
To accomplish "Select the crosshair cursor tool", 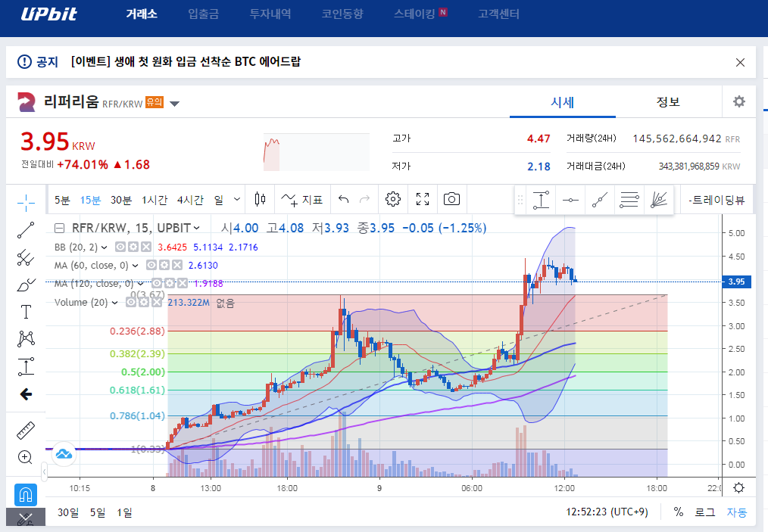I will 26,201.
